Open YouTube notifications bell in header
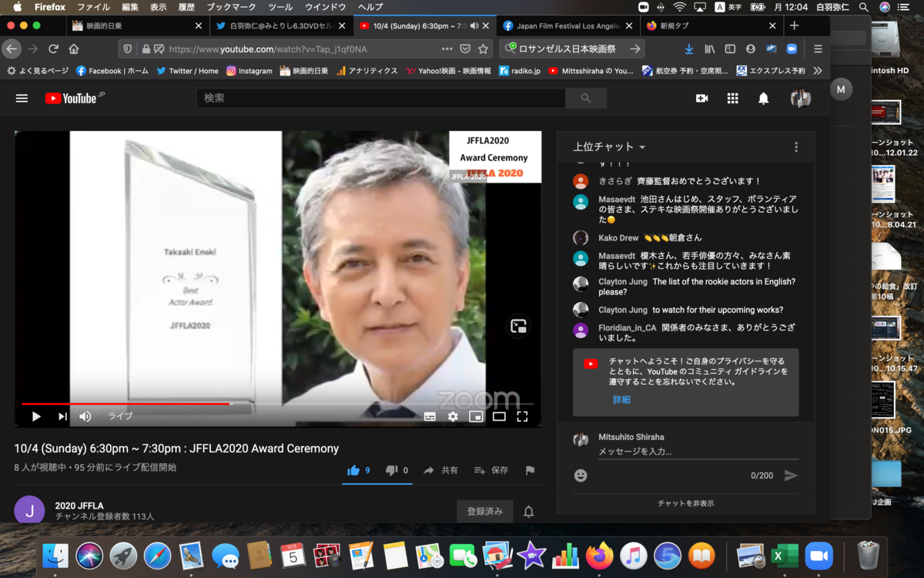The height and width of the screenshot is (578, 924). pyautogui.click(x=763, y=99)
